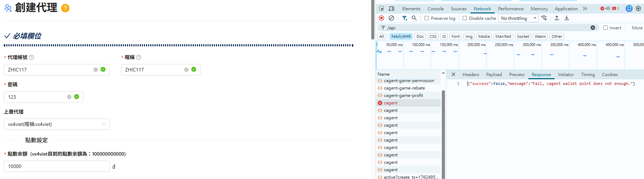Open the network conditions Wi-Fi icon
Viewport: 644px width, 179px height.
[544, 18]
